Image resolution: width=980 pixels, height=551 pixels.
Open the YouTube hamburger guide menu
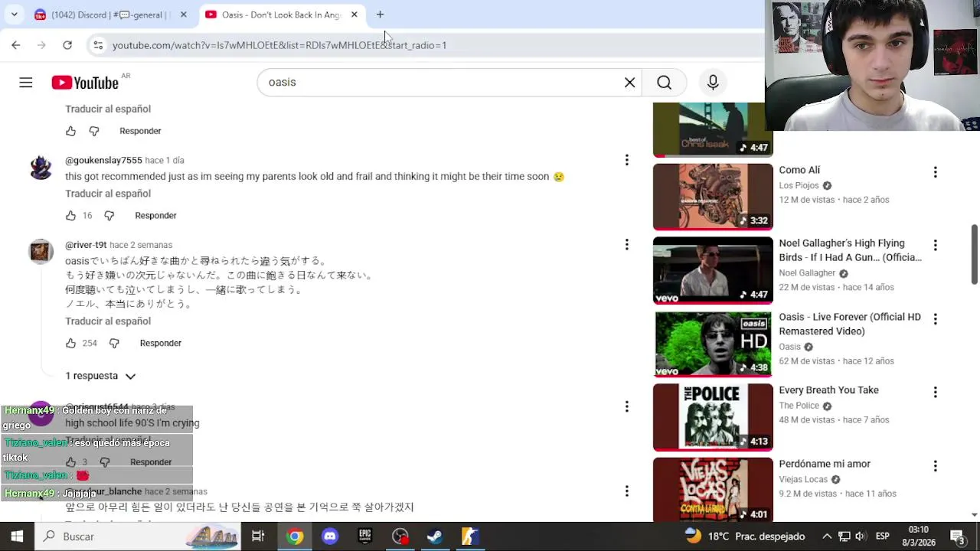click(x=26, y=83)
